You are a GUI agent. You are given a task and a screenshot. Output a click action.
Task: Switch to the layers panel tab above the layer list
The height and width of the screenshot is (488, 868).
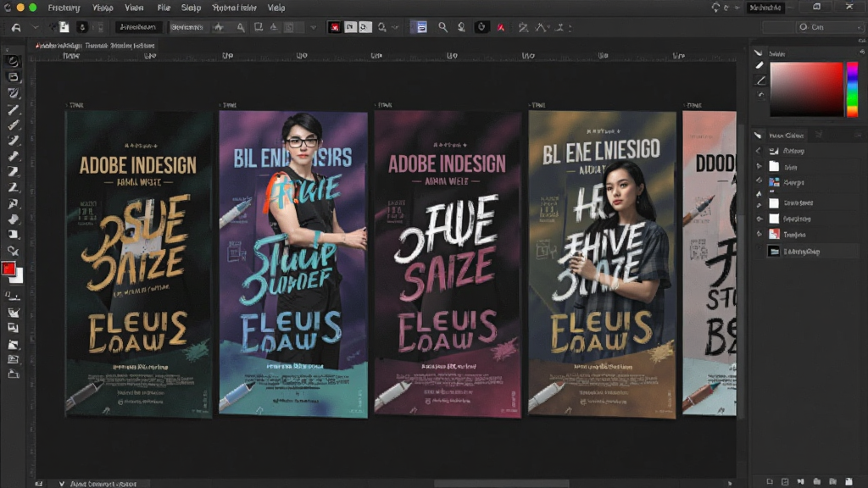[786, 135]
